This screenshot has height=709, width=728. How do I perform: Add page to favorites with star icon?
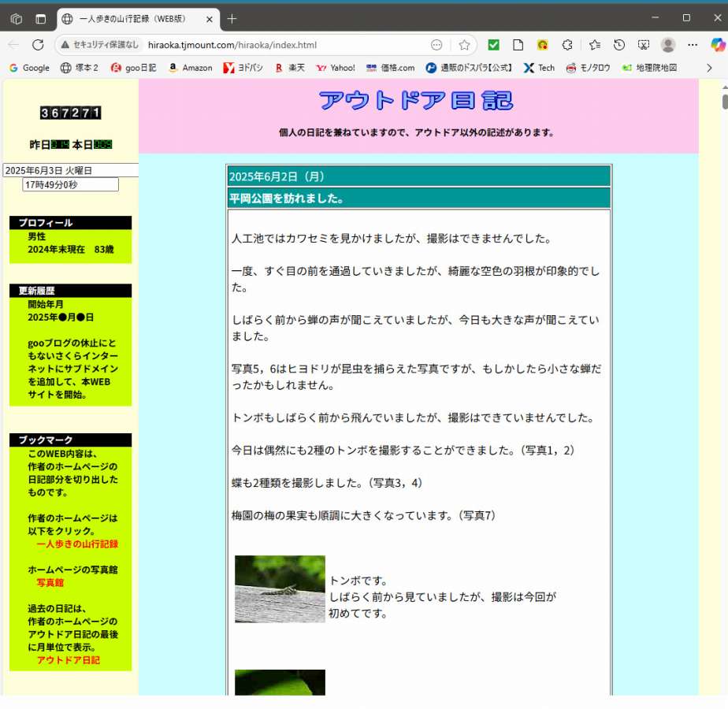tap(464, 45)
